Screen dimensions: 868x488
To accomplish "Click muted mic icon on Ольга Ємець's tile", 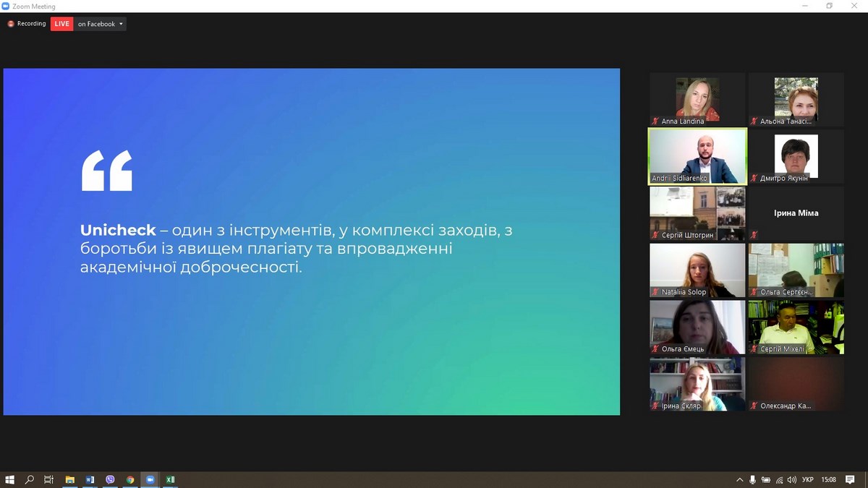I will click(x=655, y=349).
